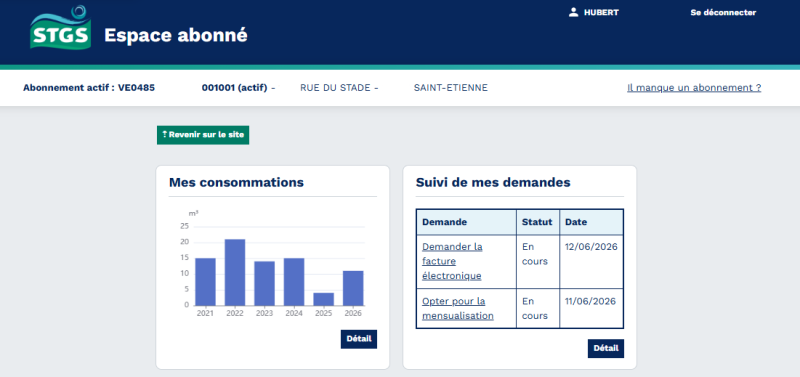Select the 2023 consumption bar
Image resolution: width=800 pixels, height=377 pixels.
pos(264,284)
